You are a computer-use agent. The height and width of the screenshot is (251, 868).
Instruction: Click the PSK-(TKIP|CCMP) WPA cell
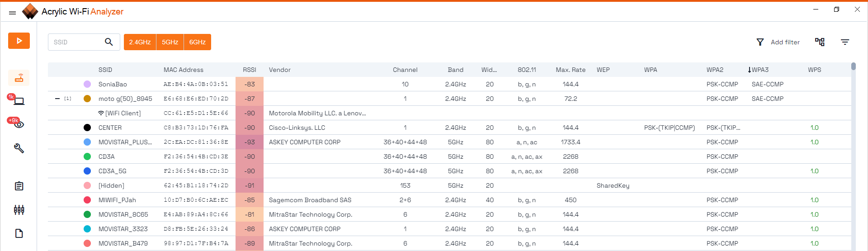[x=670, y=128]
